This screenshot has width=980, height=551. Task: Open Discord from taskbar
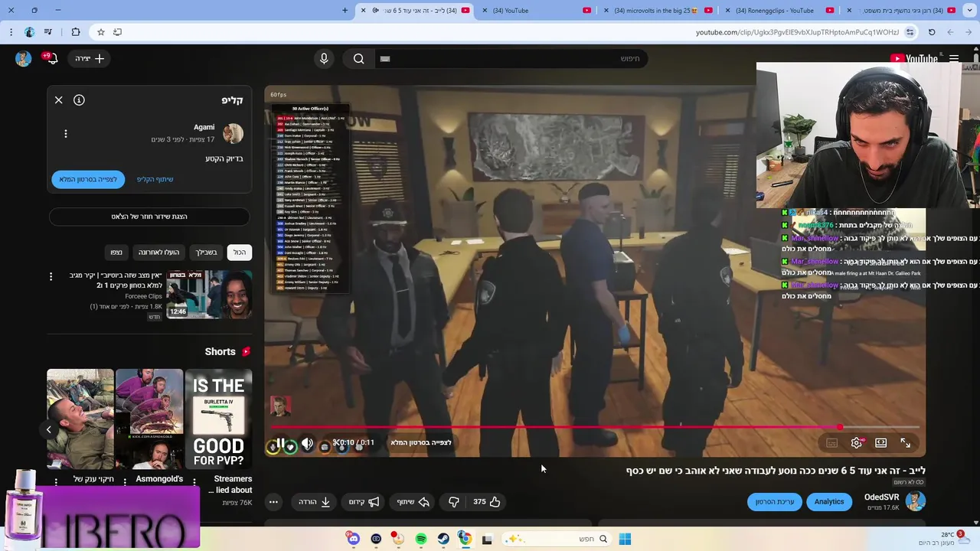353,539
